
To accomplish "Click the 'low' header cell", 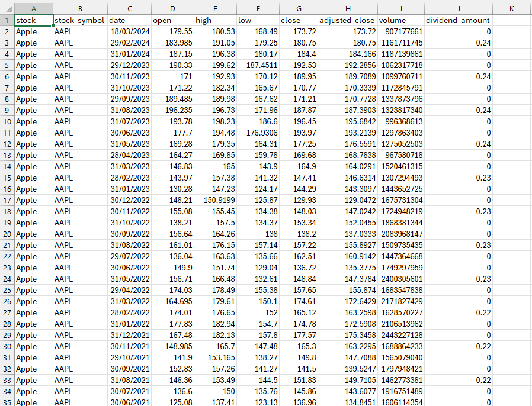I will pos(258,20).
